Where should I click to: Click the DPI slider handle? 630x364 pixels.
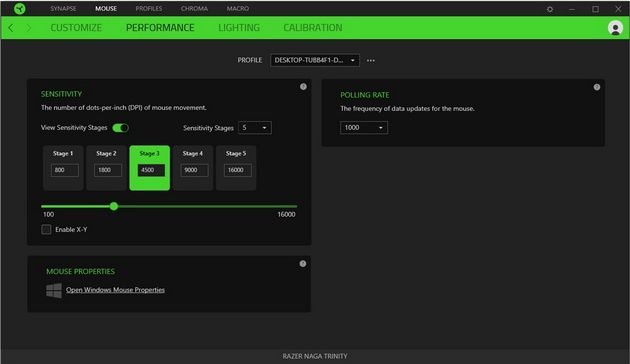[x=114, y=206]
